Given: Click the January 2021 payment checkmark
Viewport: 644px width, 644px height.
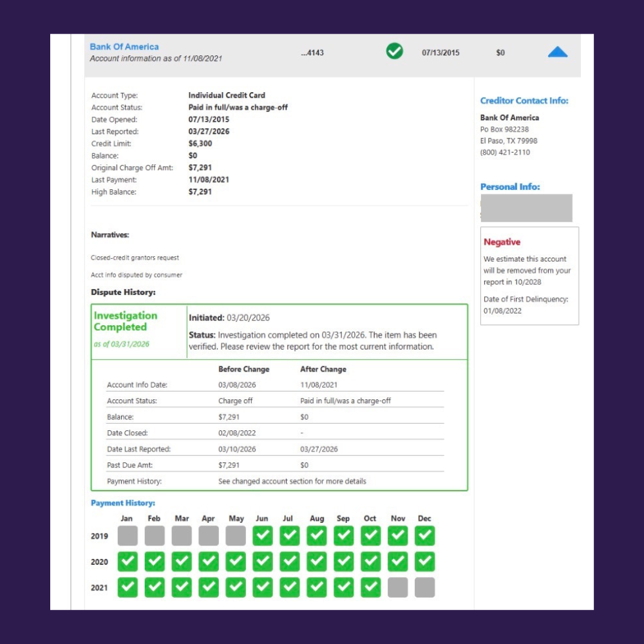Looking at the screenshot, I should point(128,587).
